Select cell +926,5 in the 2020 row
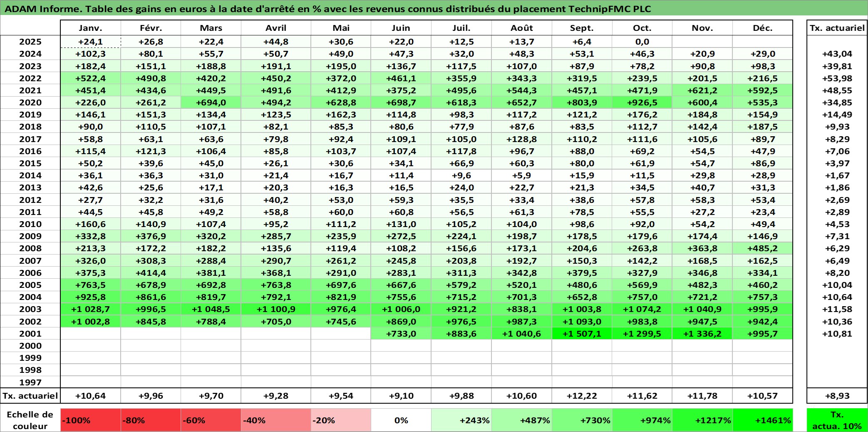Image resolution: width=868 pixels, height=432 pixels. pos(642,102)
